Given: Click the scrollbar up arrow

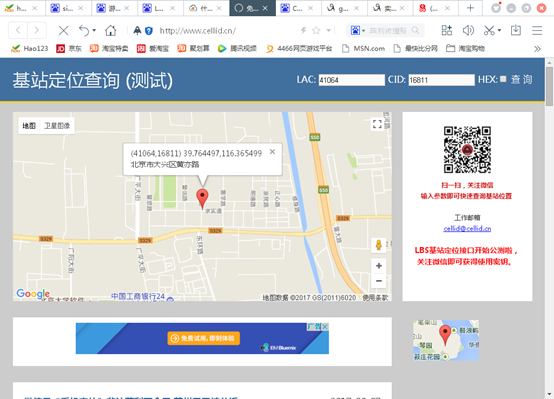Looking at the screenshot, I should pyautogui.click(x=549, y=63).
